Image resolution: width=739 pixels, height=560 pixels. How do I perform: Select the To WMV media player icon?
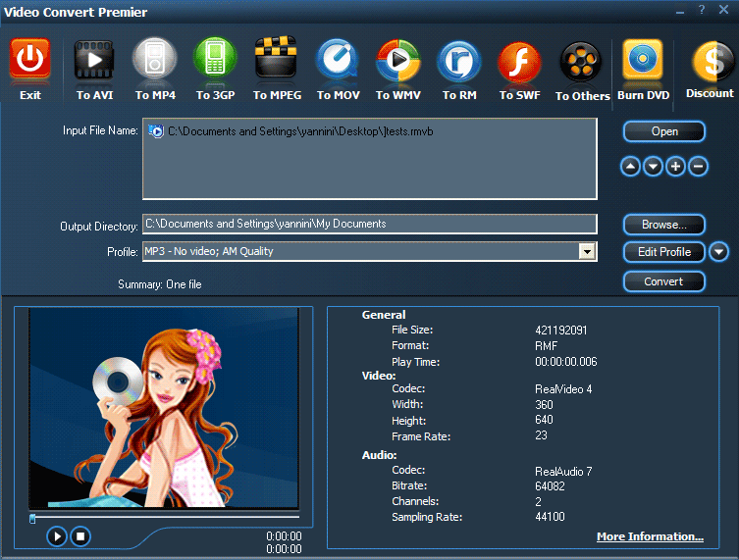click(398, 60)
